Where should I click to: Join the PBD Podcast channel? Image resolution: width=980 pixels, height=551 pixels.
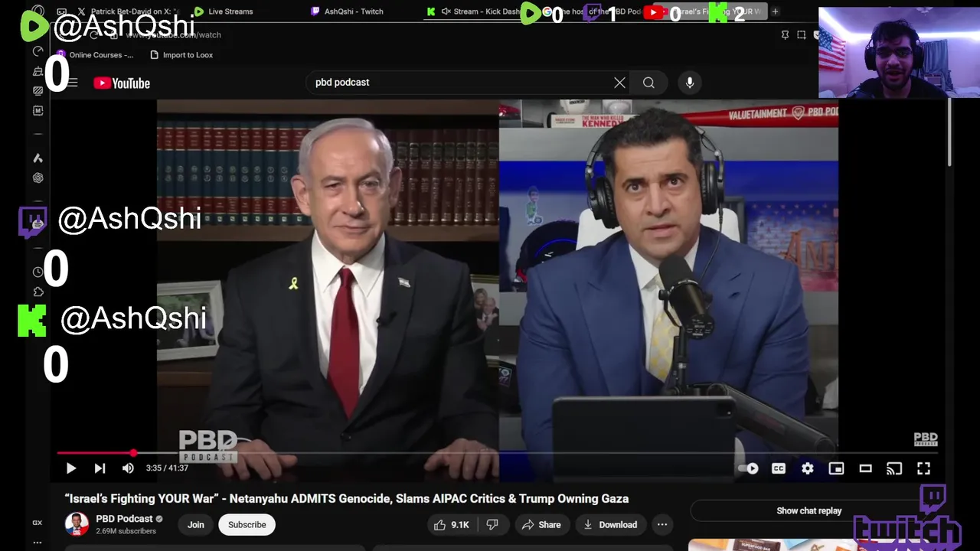[x=196, y=525]
